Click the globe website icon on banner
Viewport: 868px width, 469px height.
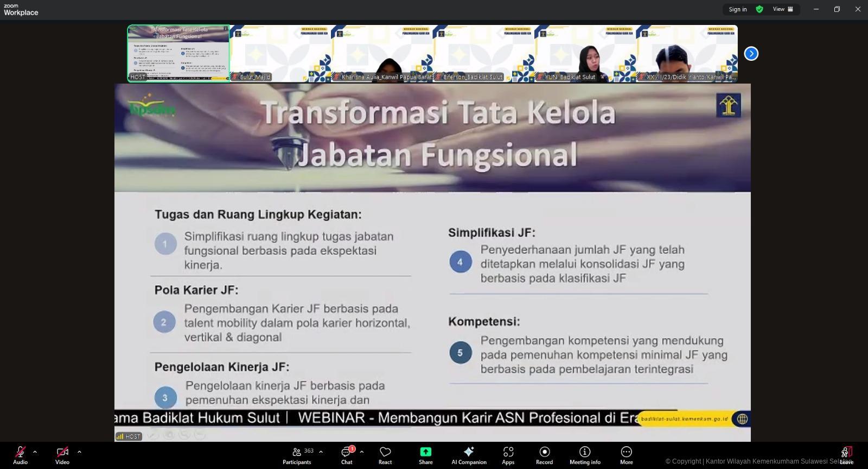click(x=742, y=419)
